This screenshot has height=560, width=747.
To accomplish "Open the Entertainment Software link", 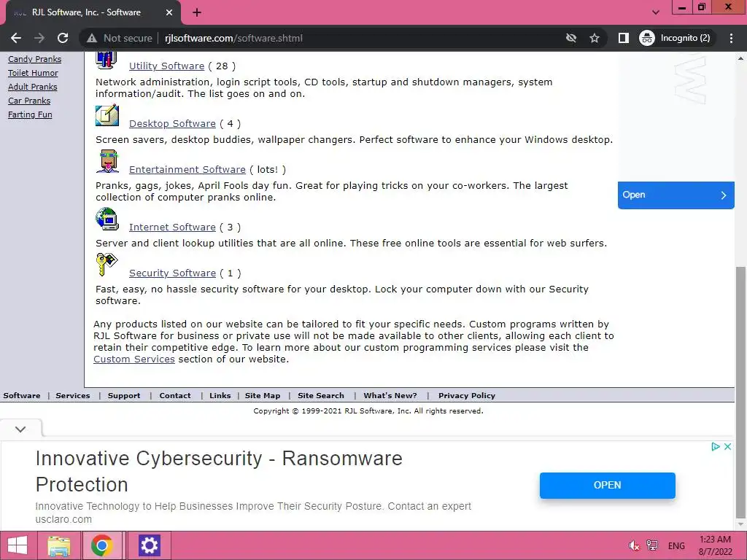I will (x=187, y=169).
